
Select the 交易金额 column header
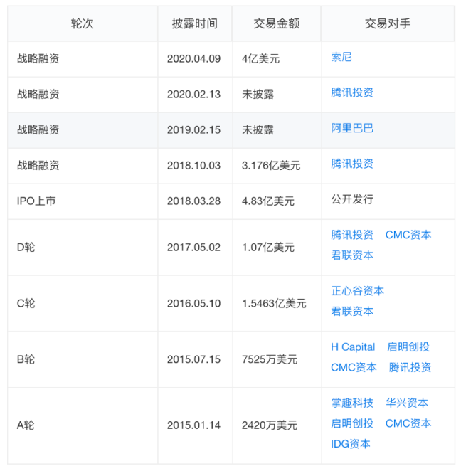click(x=277, y=23)
